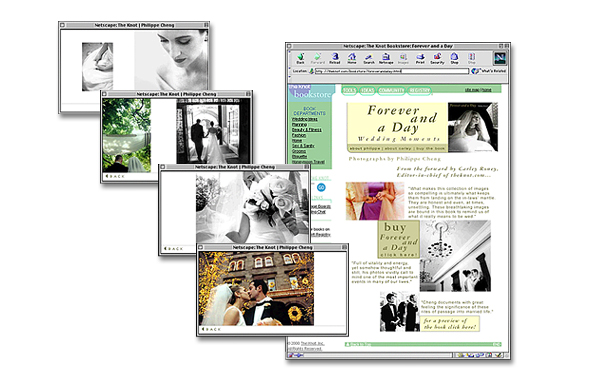Viewport: 615px width, 388px height.
Task: Click the Netscape N logo throbber
Action: pos(500,58)
